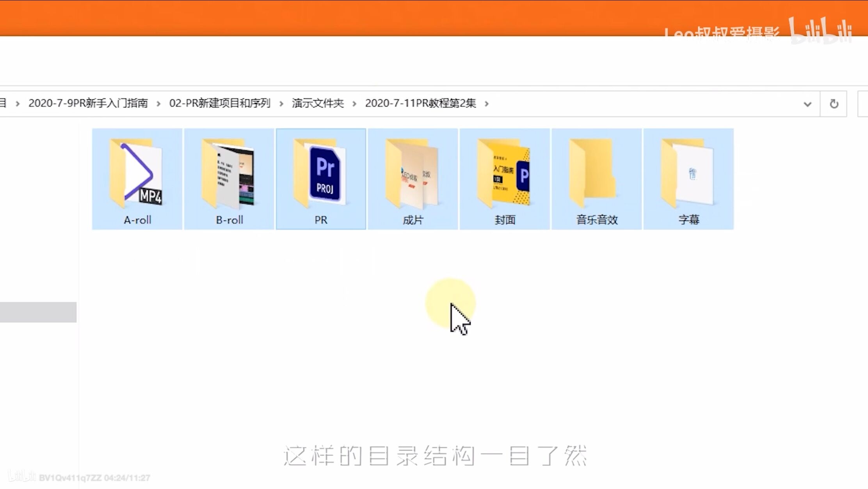Select the highlighted gray sidebar item

pos(38,312)
